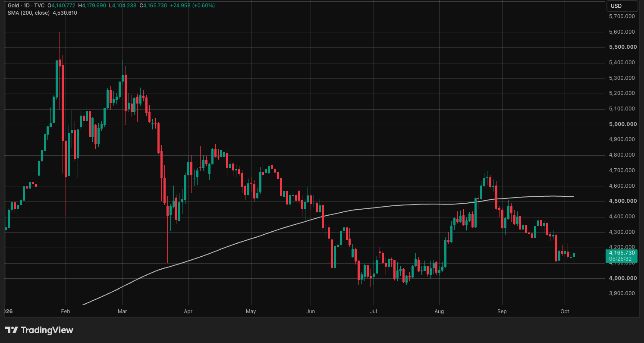Click the open value O4,140.772
644x343 pixels.
[x=61, y=6]
